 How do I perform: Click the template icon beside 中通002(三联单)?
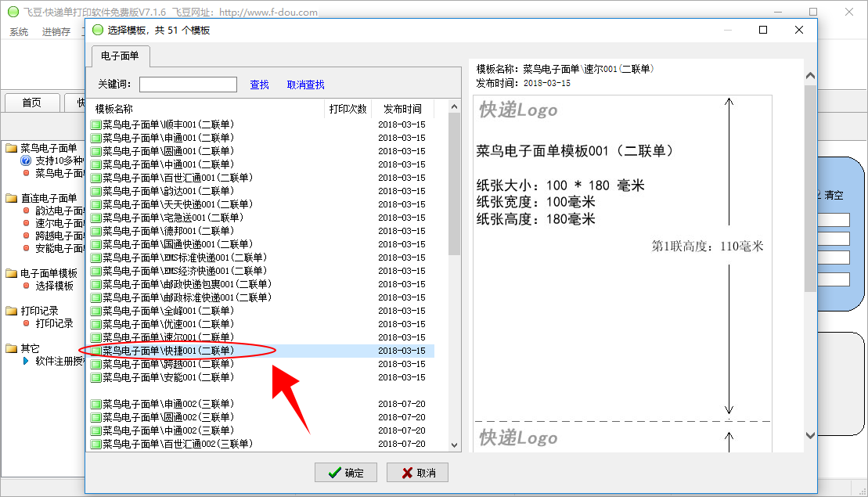(x=95, y=430)
